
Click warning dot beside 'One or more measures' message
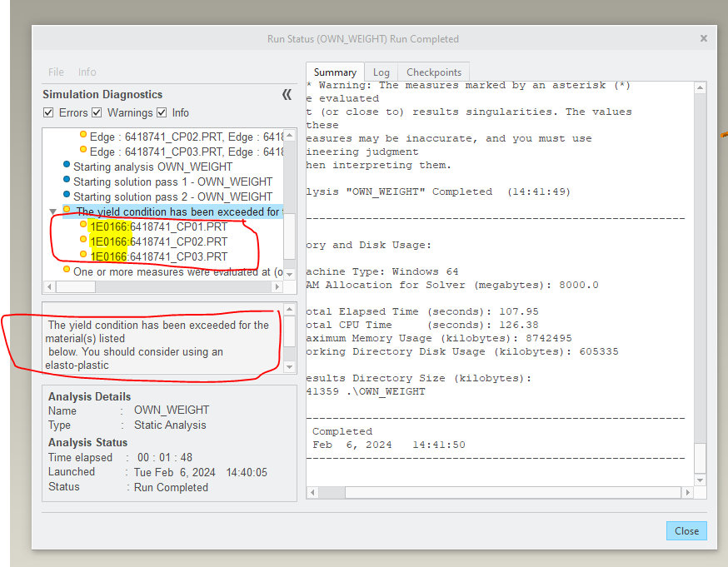(67, 270)
